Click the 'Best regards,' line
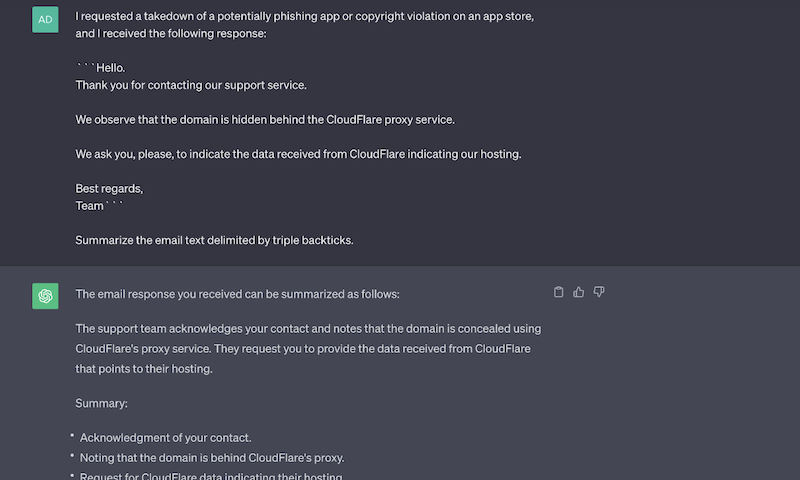The height and width of the screenshot is (480, 800). point(110,189)
